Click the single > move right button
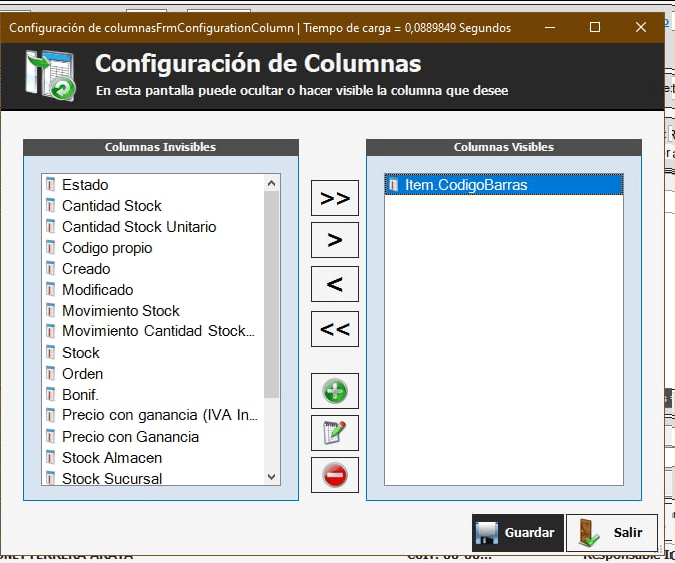The width and height of the screenshot is (675, 563). (x=335, y=240)
